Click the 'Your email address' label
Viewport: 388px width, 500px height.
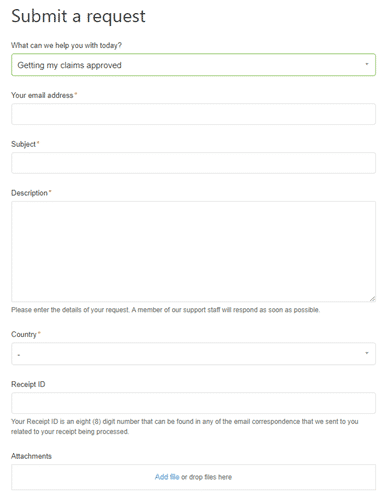click(x=42, y=95)
